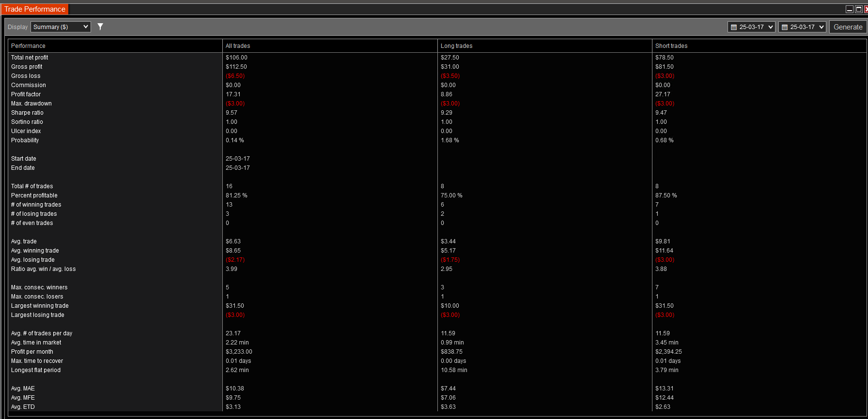Minimize the Trade Performance window
868x419 pixels.
point(850,9)
